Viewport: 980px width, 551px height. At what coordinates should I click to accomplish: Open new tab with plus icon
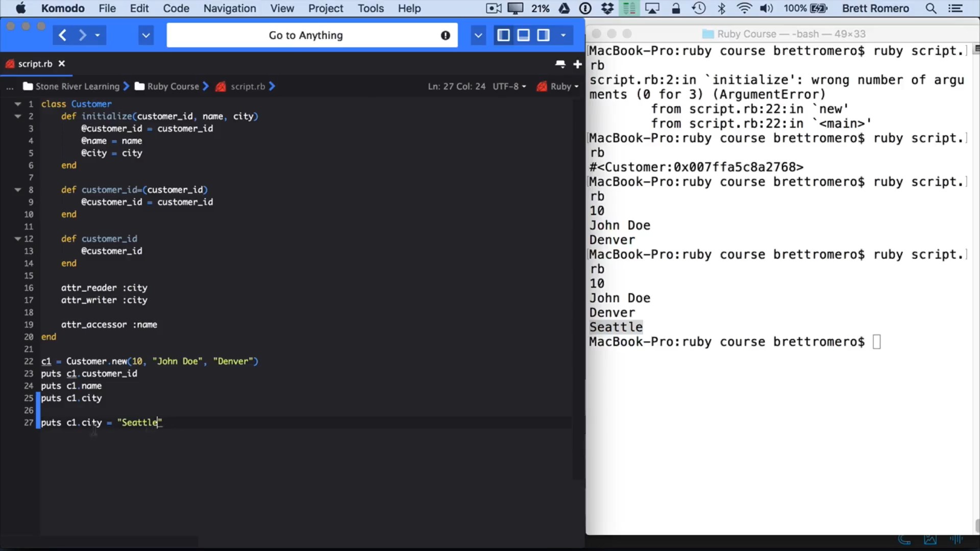577,64
